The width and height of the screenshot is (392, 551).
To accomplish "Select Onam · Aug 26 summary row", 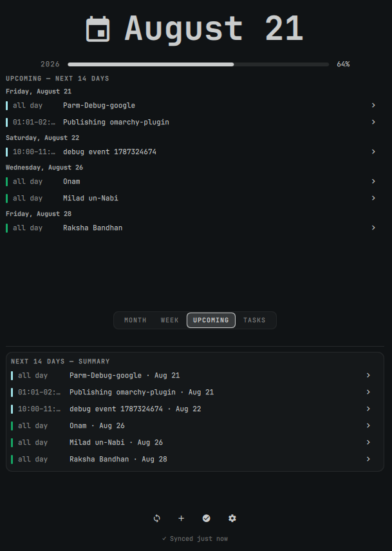I will pyautogui.click(x=192, y=425).
